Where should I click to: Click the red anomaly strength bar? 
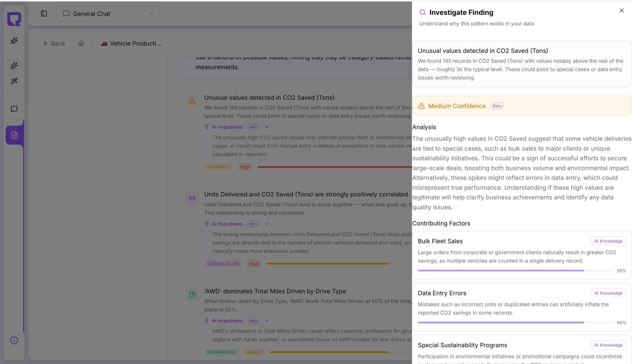coord(334,167)
